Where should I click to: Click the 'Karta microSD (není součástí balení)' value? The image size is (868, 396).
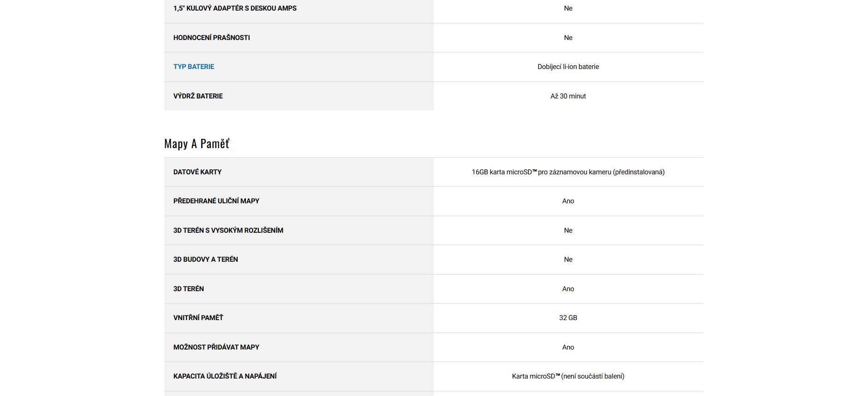pyautogui.click(x=568, y=376)
